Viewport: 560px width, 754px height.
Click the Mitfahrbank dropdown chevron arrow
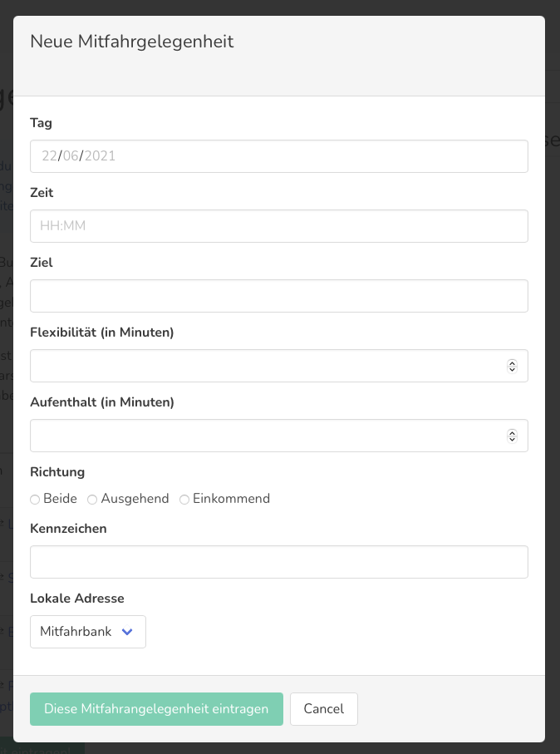click(127, 632)
